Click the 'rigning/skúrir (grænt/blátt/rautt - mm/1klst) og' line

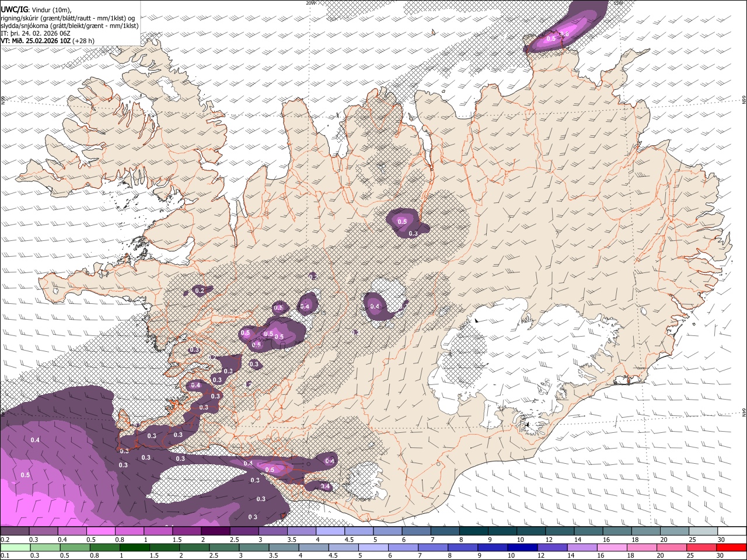click(68, 18)
